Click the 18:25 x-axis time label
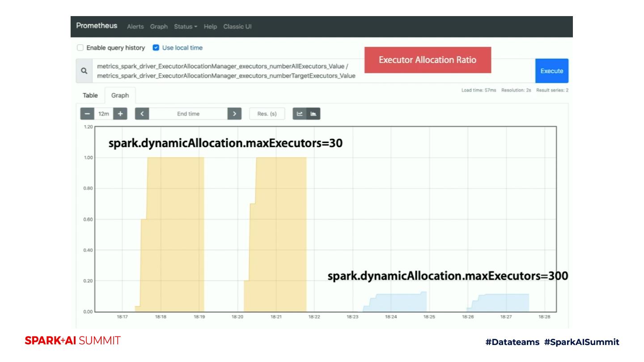 coord(429,317)
